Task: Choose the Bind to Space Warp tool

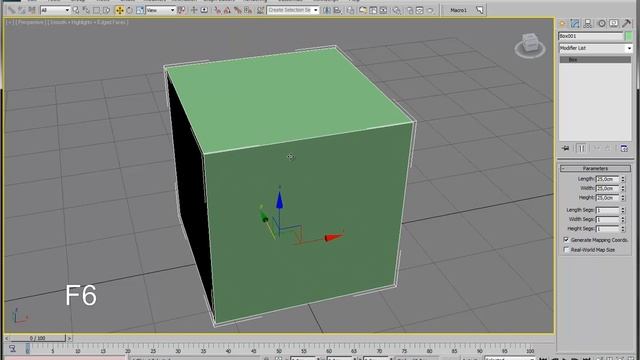Action: pyautogui.click(x=31, y=10)
